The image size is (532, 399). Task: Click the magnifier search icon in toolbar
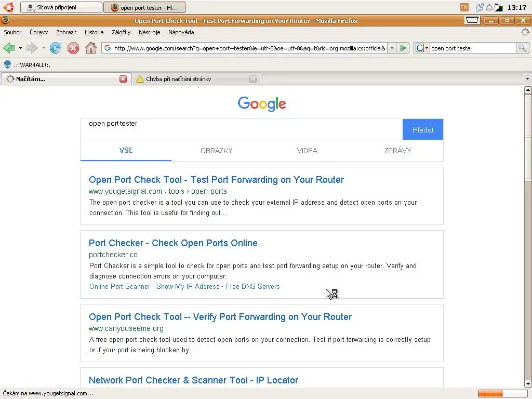click(523, 48)
